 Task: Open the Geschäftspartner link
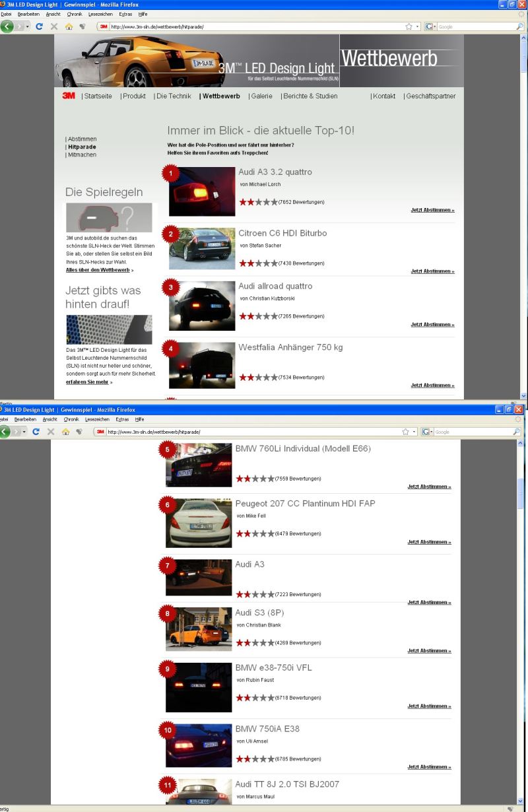pos(431,96)
